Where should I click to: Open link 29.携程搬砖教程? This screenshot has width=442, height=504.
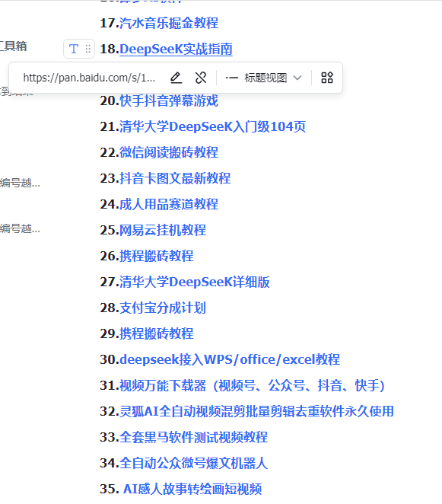(x=157, y=333)
